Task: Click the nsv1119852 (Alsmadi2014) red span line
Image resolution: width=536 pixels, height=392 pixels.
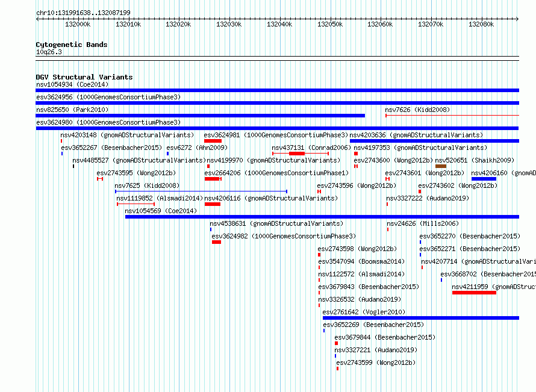Action: [x=136, y=204]
